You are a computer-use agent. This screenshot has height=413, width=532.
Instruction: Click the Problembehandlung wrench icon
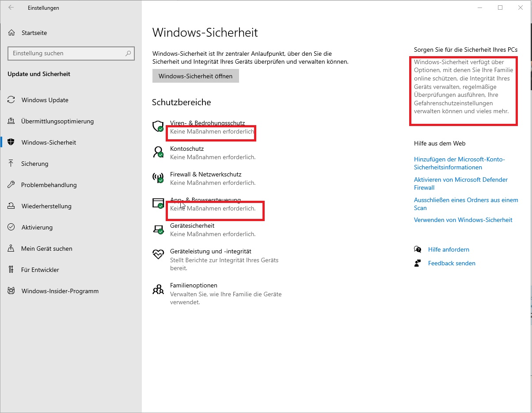coord(11,185)
